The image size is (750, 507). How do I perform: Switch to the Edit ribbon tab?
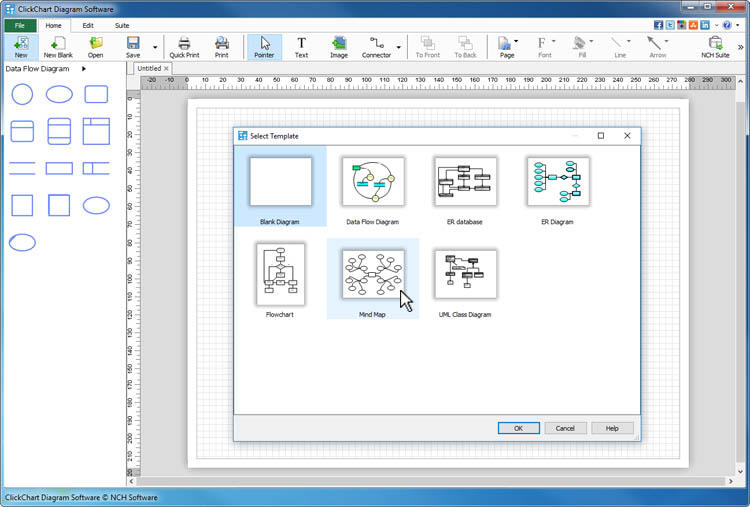click(x=88, y=25)
